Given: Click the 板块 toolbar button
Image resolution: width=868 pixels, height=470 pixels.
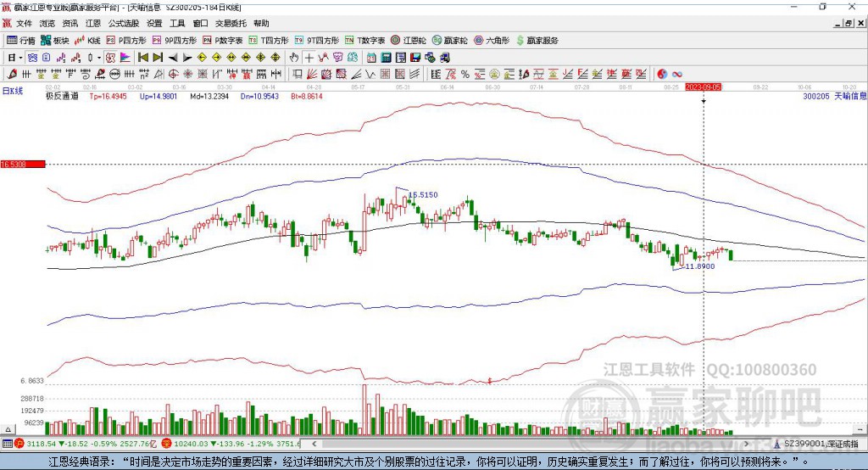Looking at the screenshot, I should tap(55, 41).
